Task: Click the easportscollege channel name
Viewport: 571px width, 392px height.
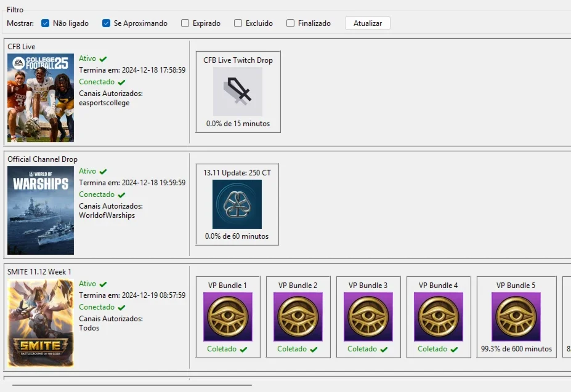Action: tap(104, 103)
